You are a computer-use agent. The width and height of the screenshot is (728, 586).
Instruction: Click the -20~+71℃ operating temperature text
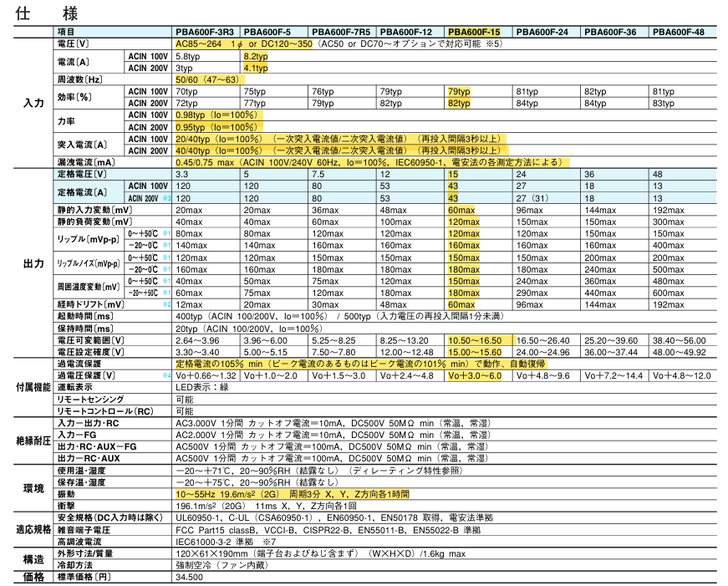[319, 471]
